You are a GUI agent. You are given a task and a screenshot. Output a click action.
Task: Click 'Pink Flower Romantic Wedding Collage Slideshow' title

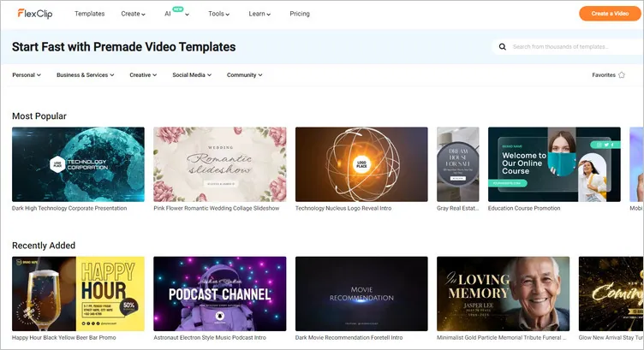pos(217,209)
